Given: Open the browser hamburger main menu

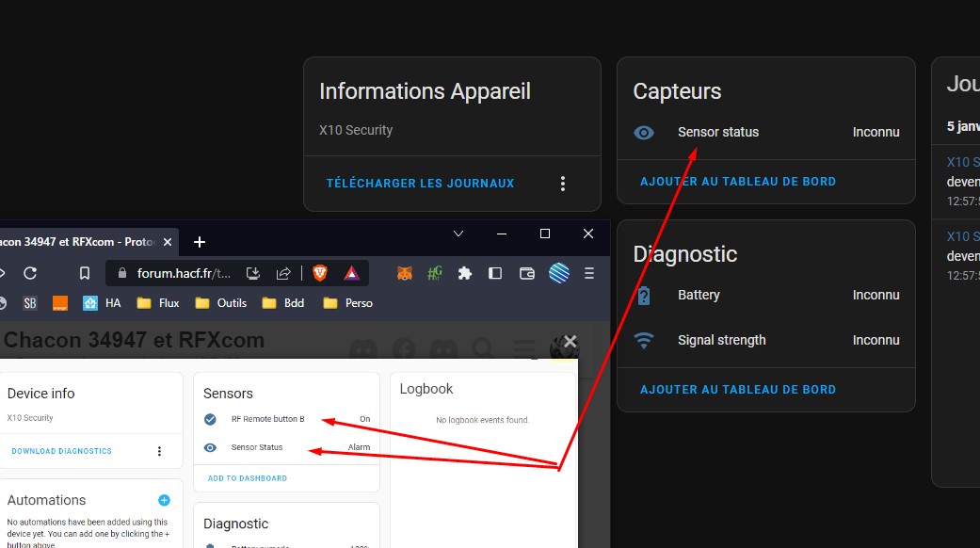Looking at the screenshot, I should point(589,273).
